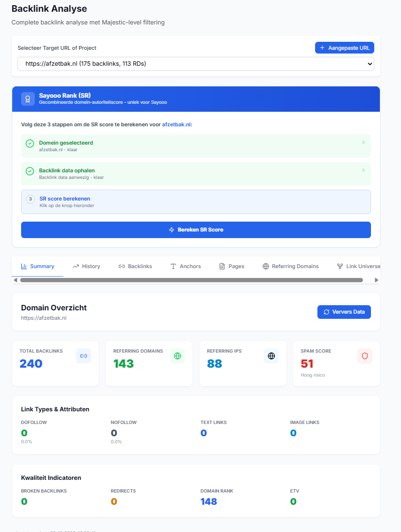Click the BROKEN BACKLINKS label
This screenshot has width=401, height=532.
(44, 491)
